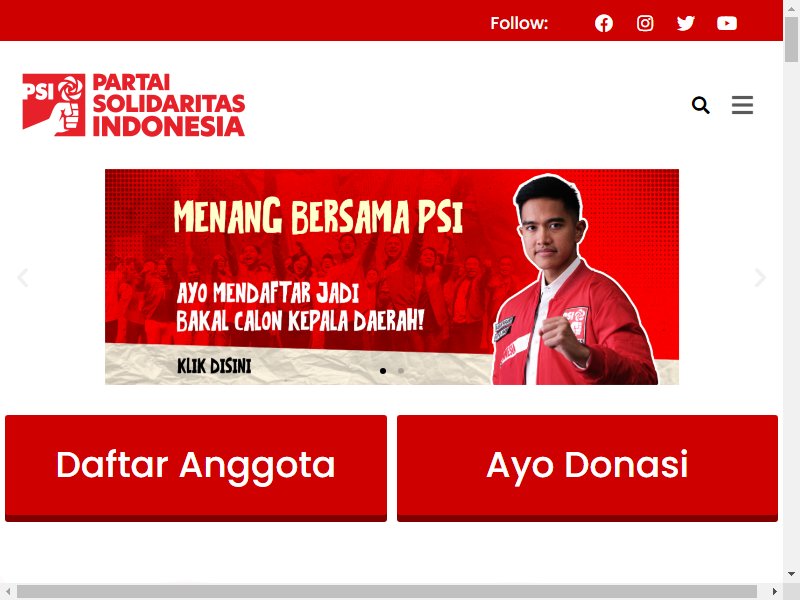Open the hamburger menu icon

[x=742, y=105]
